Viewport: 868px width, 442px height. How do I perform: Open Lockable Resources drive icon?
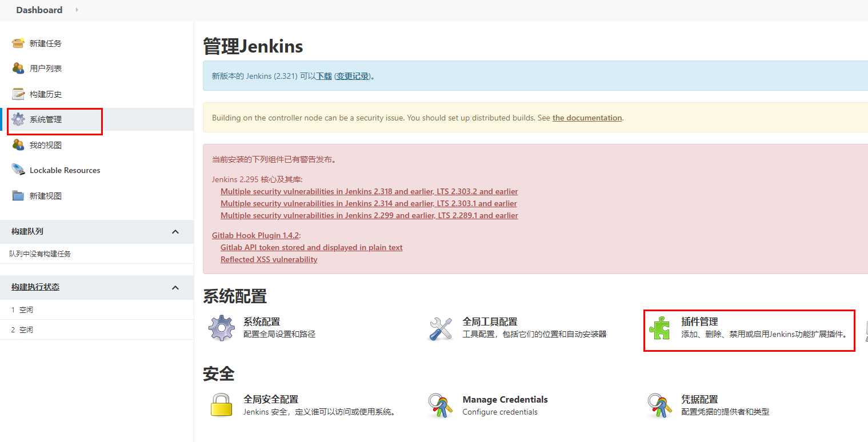coord(18,170)
